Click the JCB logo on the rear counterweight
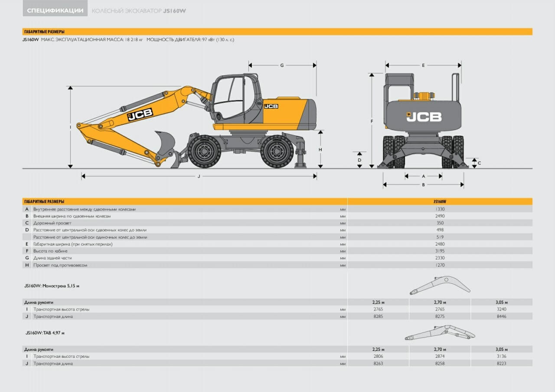Image resolution: width=555 pixels, height=392 pixels. 424,117
